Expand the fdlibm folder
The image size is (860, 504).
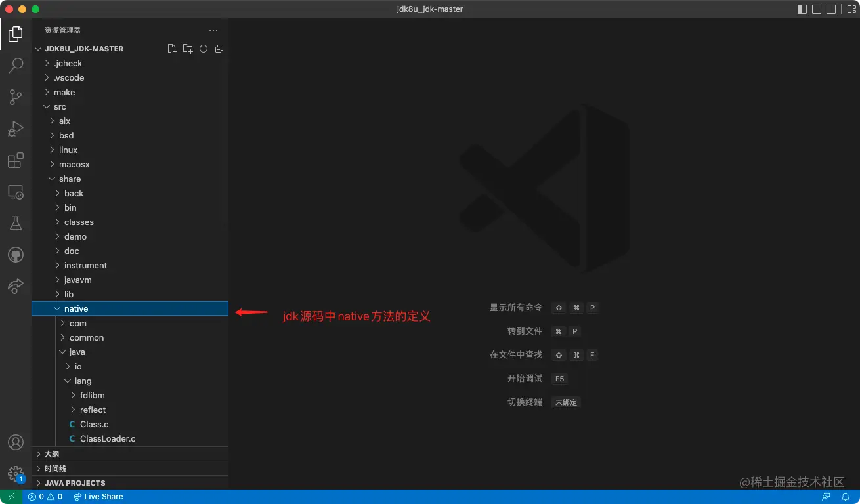130,395
